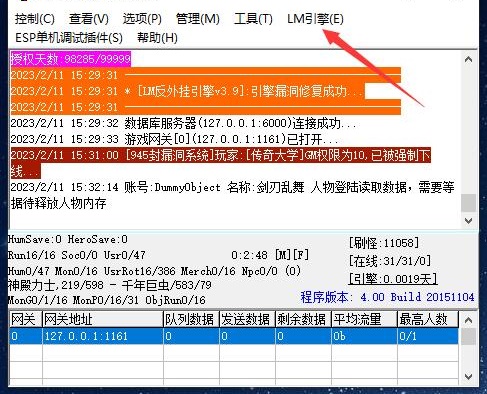The image size is (487, 394).
Task: Click gateway table scrollbar up arrow
Action: pyautogui.click(x=468, y=320)
